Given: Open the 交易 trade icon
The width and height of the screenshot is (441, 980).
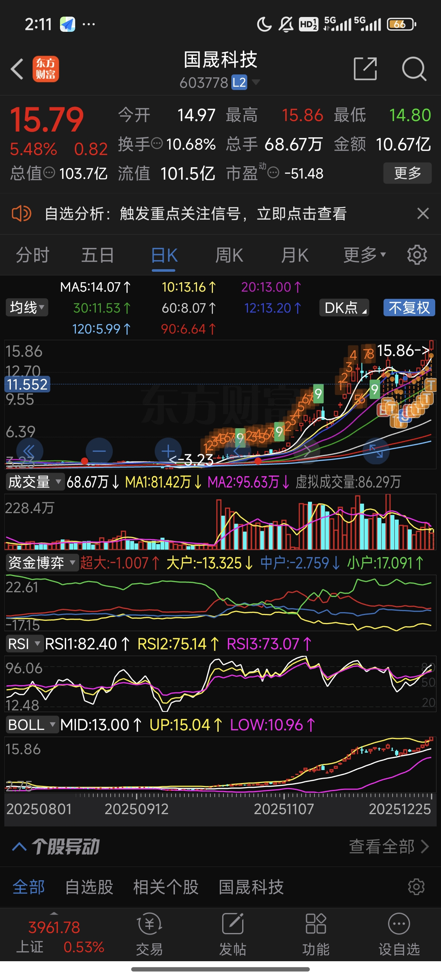Looking at the screenshot, I should [150, 934].
